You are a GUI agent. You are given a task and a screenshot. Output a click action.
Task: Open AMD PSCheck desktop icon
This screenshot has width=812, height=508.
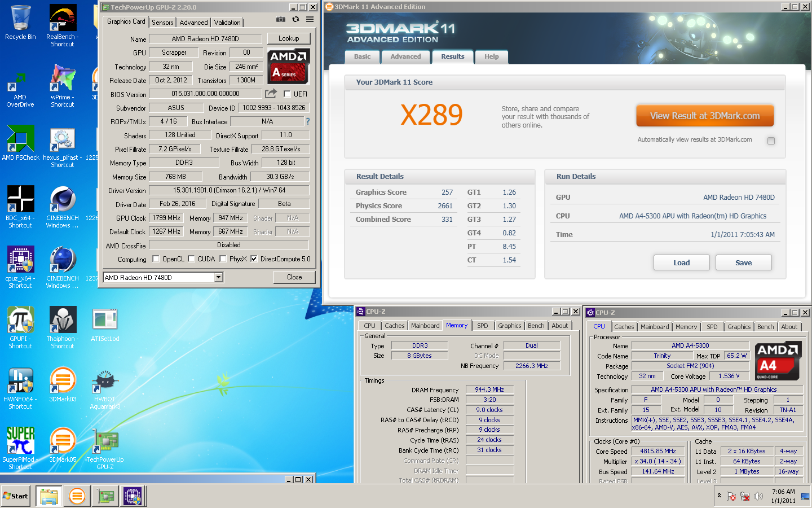pyautogui.click(x=20, y=143)
